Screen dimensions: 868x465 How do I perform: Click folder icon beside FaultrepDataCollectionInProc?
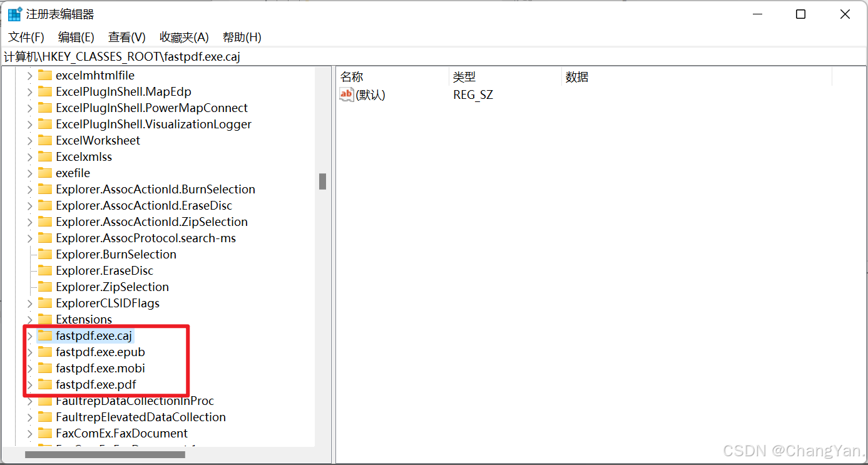[45, 401]
